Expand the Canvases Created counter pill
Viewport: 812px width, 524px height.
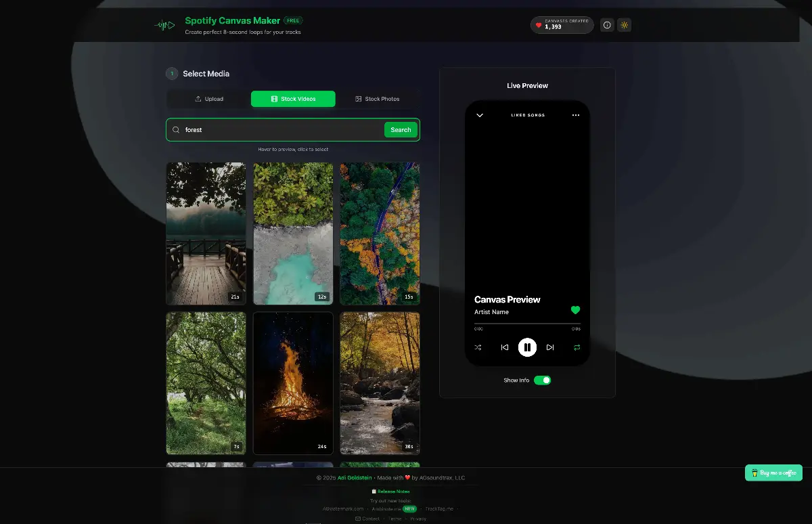point(562,25)
